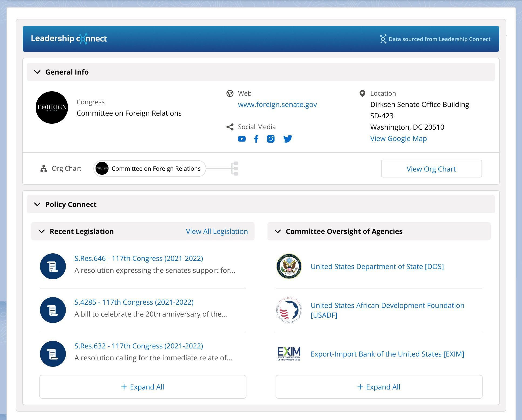Click the 'SD-423' room text
Screen dimensions: 522x420
point(382,116)
